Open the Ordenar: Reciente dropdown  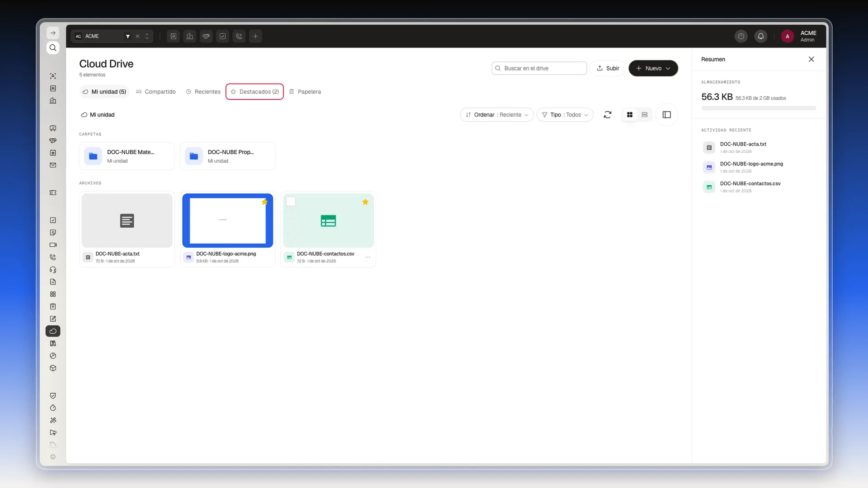tap(497, 115)
